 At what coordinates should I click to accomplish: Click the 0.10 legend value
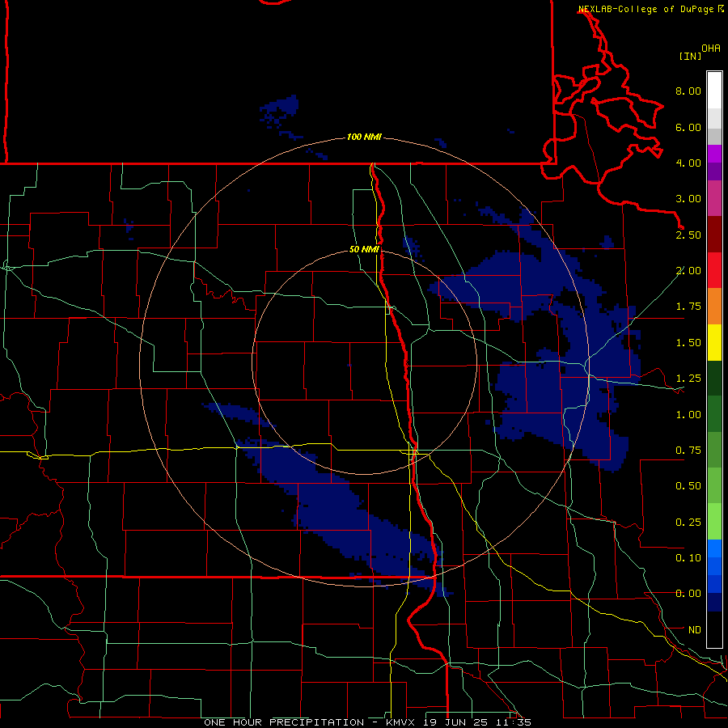[x=688, y=558]
